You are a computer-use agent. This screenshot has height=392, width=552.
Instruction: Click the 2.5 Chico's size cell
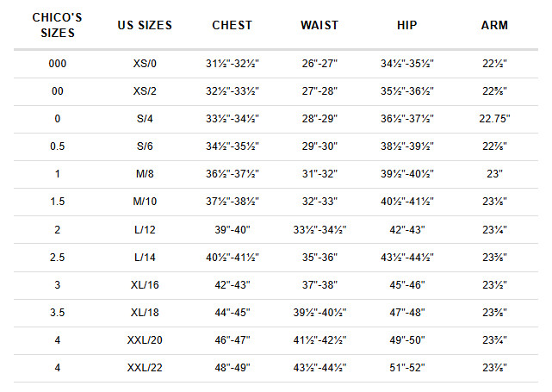[58, 258]
